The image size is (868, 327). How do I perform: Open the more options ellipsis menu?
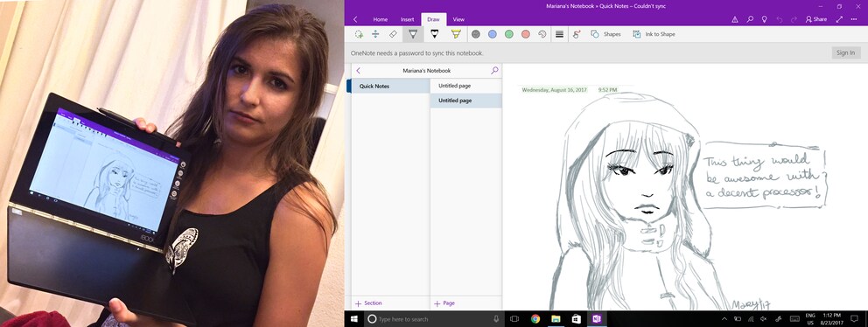pyautogui.click(x=855, y=19)
